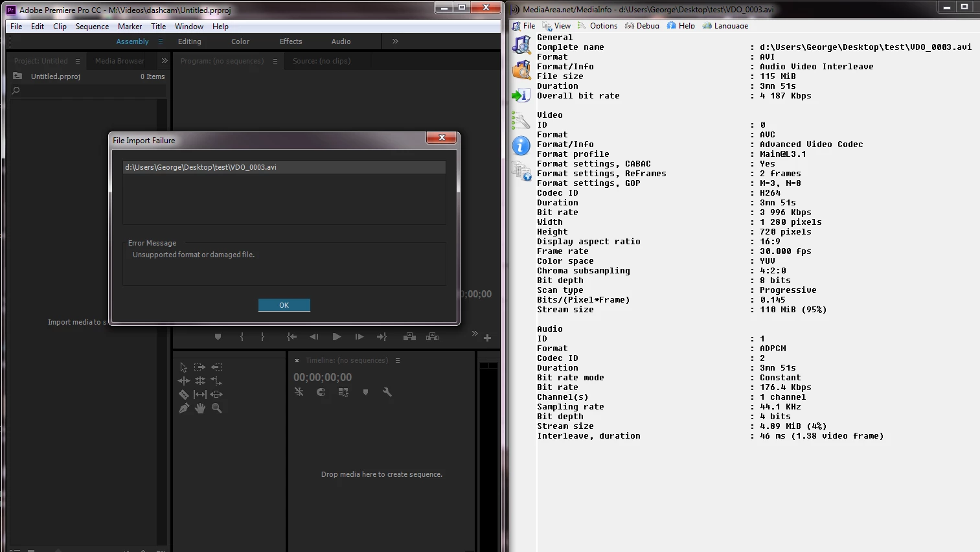980x552 pixels.
Task: Click the Play button in Program monitor
Action: coord(336,337)
